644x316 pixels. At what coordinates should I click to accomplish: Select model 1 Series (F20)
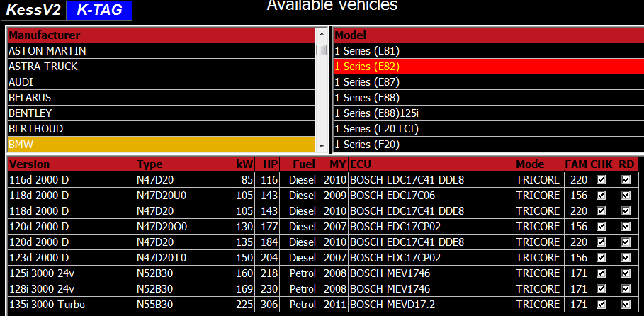click(x=489, y=145)
